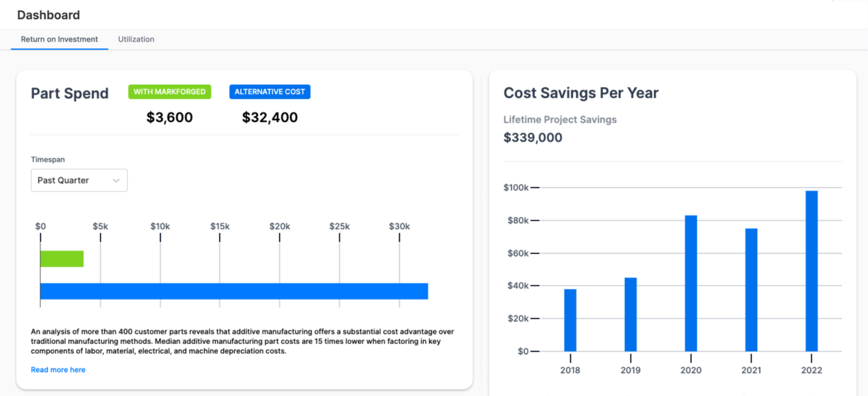Viewport: 868px width, 396px height.
Task: Click the Read more here link
Action: [x=58, y=369]
